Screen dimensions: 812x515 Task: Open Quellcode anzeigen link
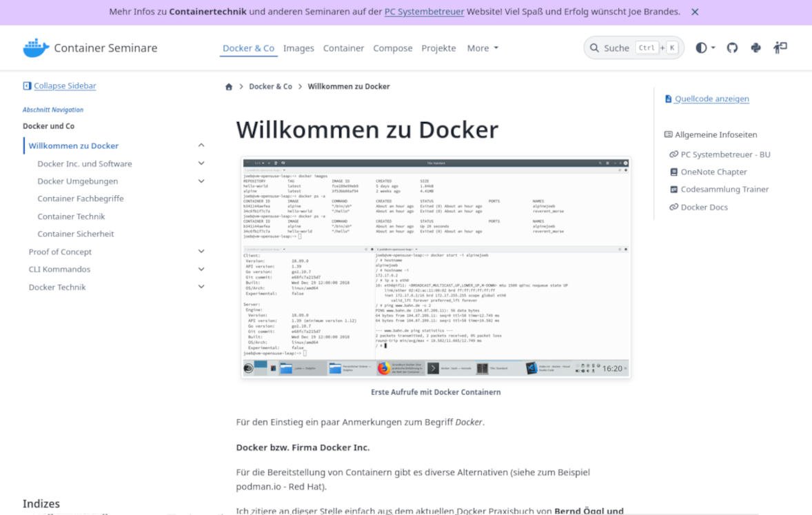click(x=711, y=99)
